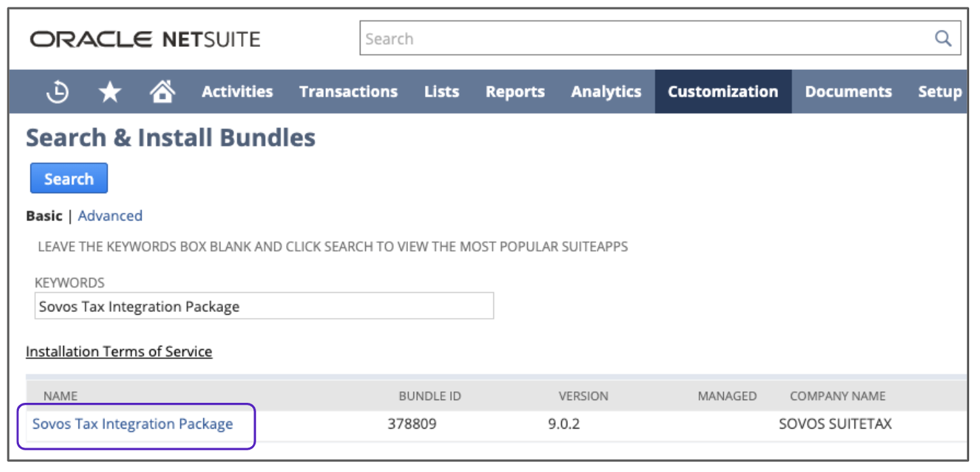Focus the global Search field at top
Image resolution: width=980 pixels, height=472 pixels.
point(644,39)
